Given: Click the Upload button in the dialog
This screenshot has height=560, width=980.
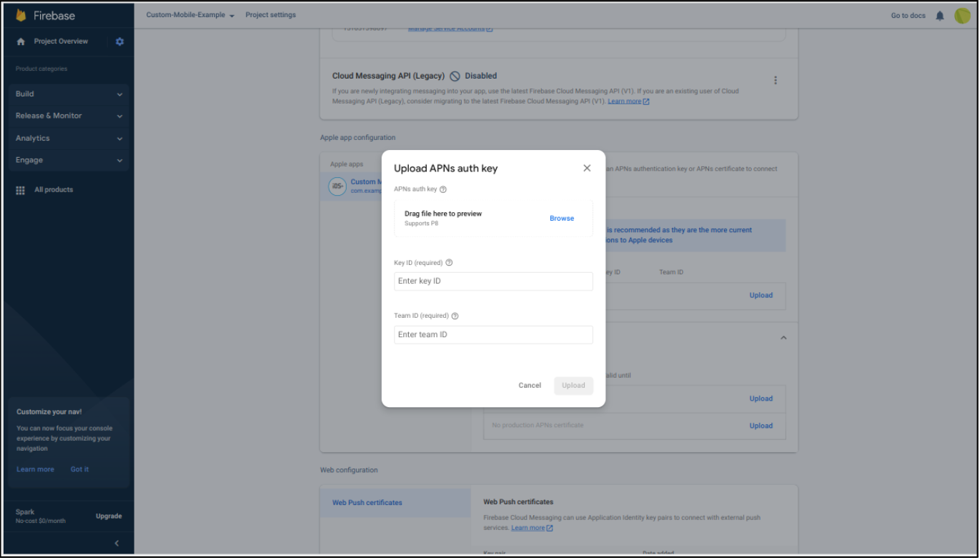Looking at the screenshot, I should [573, 386].
